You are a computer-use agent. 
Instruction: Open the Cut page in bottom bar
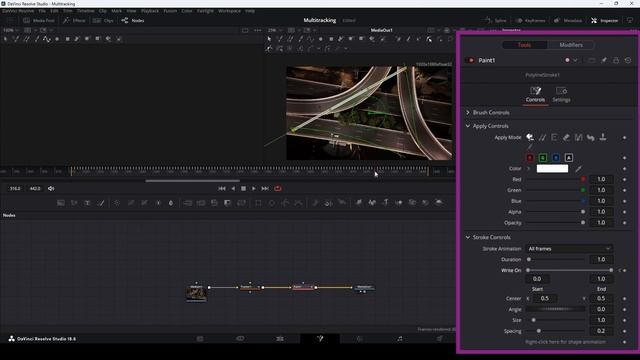point(240,338)
